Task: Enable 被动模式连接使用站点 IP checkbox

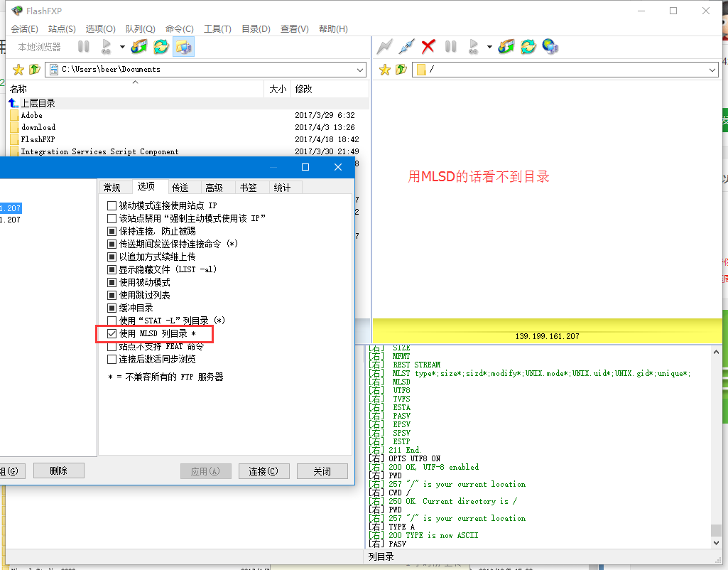Action: coord(112,205)
